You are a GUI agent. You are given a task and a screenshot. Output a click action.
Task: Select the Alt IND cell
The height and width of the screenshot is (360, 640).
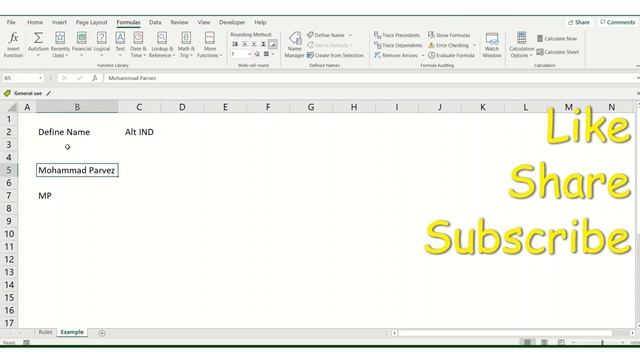(x=139, y=132)
